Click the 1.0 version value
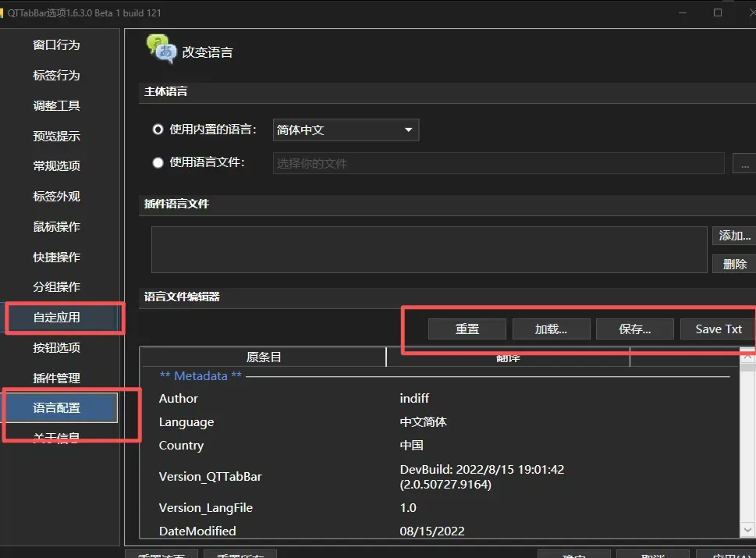This screenshot has height=558, width=756. (408, 508)
